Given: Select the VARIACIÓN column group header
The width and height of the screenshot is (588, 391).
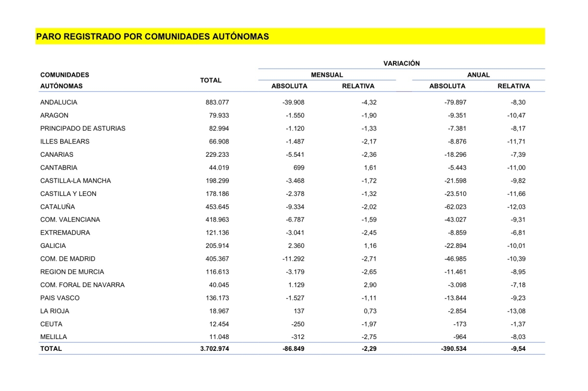Looking at the screenshot, I should 401,63.
